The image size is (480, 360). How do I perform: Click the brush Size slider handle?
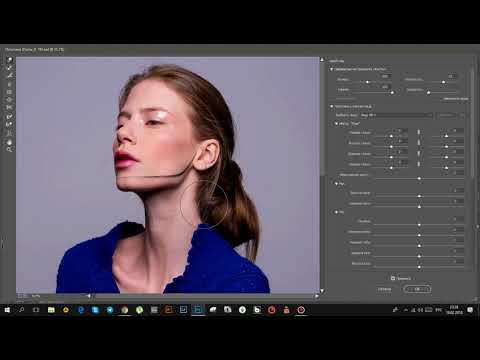pyautogui.click(x=367, y=82)
